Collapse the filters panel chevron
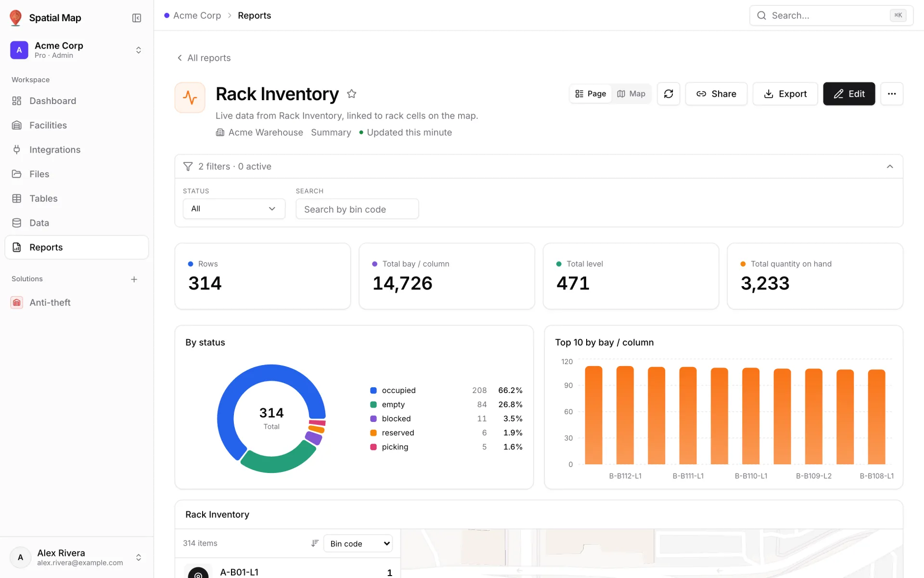Image resolution: width=924 pixels, height=578 pixels. coord(890,167)
